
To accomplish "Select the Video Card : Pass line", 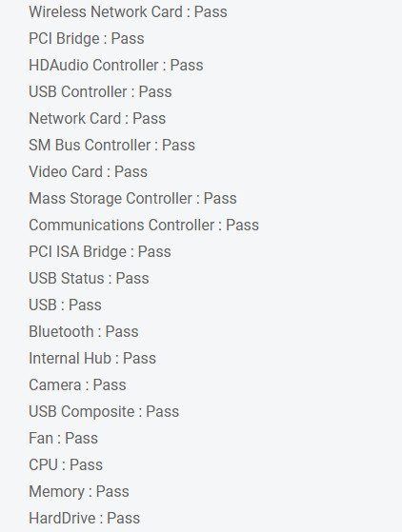I will point(89,171).
